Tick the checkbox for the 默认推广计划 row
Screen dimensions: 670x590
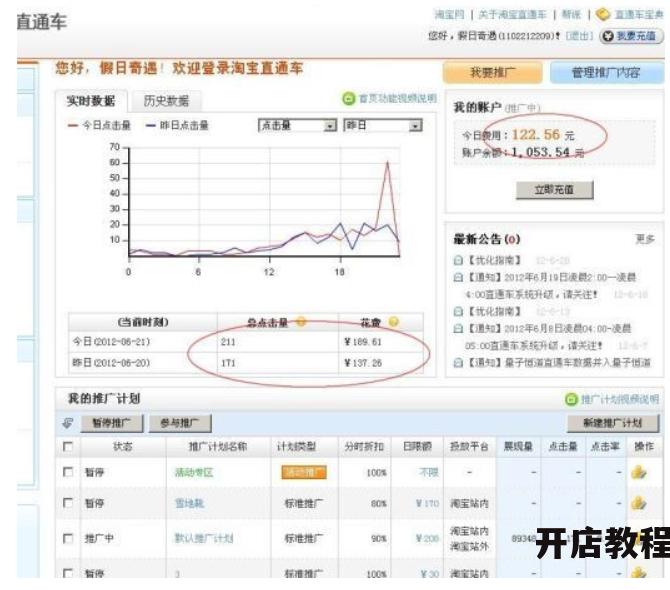coord(68,538)
